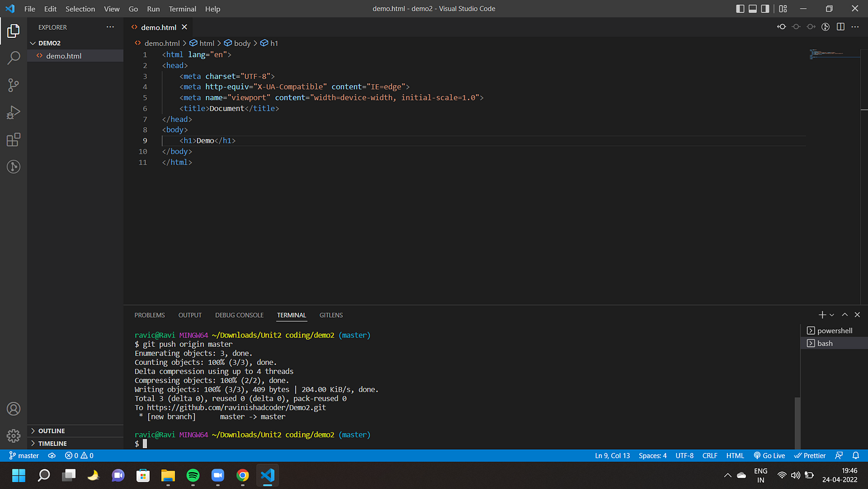Open Zoom from the taskbar

(218, 475)
